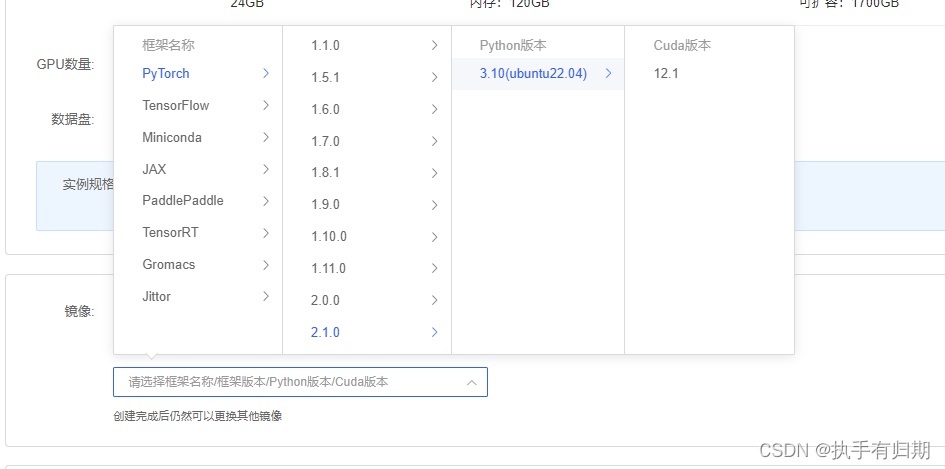Screen dimensions: 945x469
Task: Expand TensorFlow submenu arrow
Action: tap(266, 105)
